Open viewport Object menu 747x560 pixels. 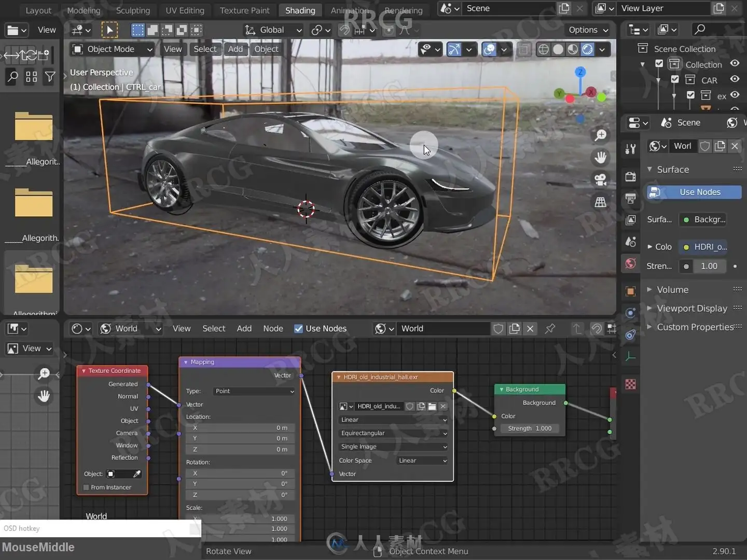pyautogui.click(x=266, y=49)
